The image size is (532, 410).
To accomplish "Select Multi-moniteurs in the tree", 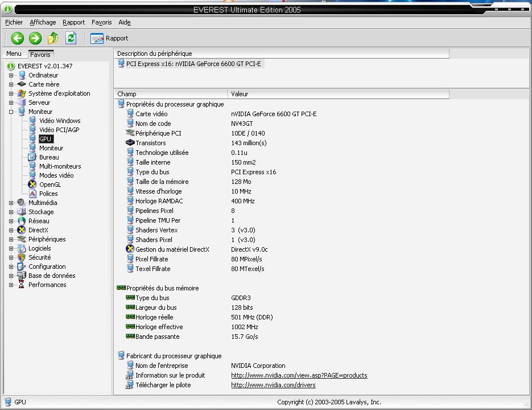I will tap(60, 166).
